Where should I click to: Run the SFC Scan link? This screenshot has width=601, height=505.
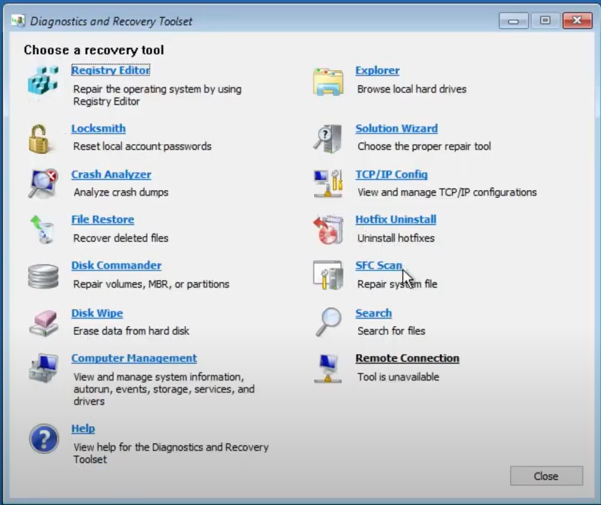(x=379, y=266)
